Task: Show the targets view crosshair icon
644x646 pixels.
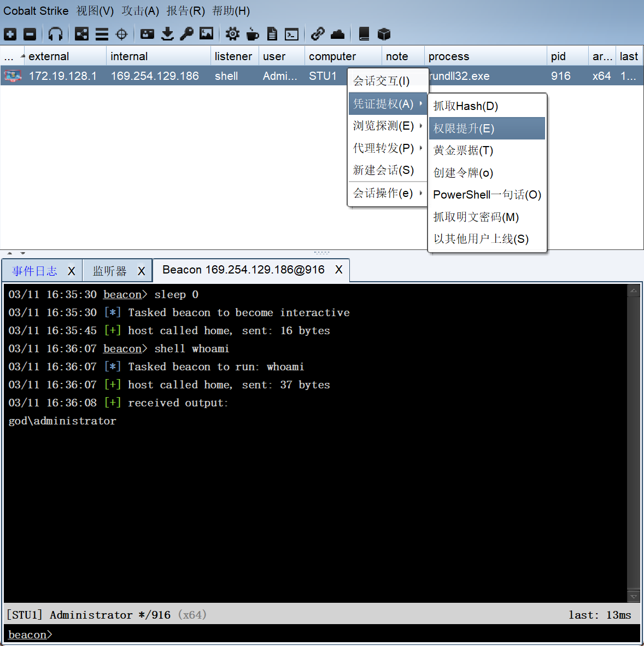Action: pos(122,34)
